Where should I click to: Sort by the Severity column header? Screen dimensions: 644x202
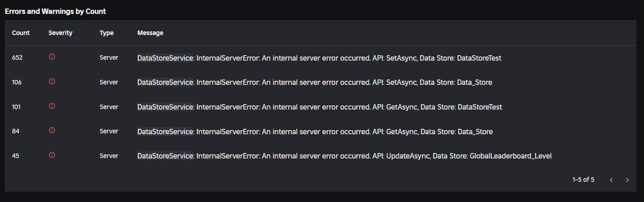[61, 33]
